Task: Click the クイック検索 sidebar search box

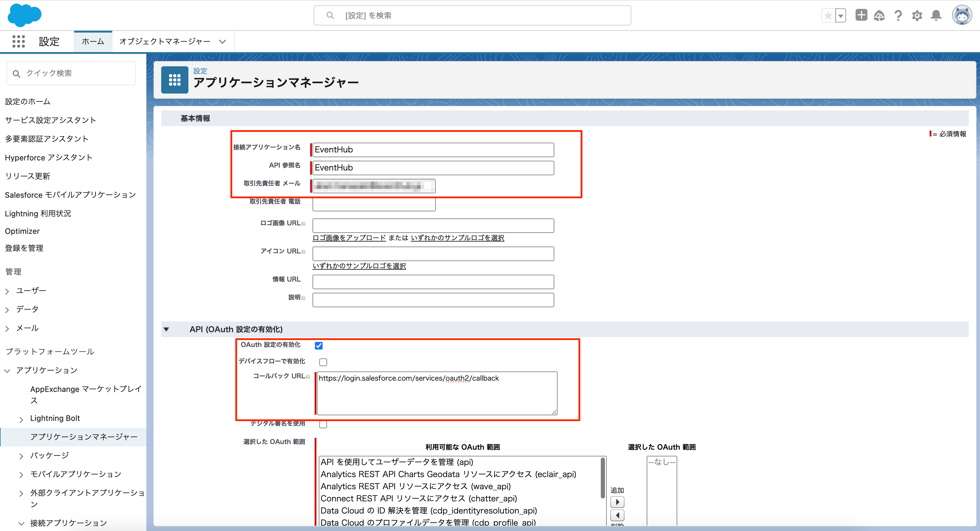Action: [71, 73]
